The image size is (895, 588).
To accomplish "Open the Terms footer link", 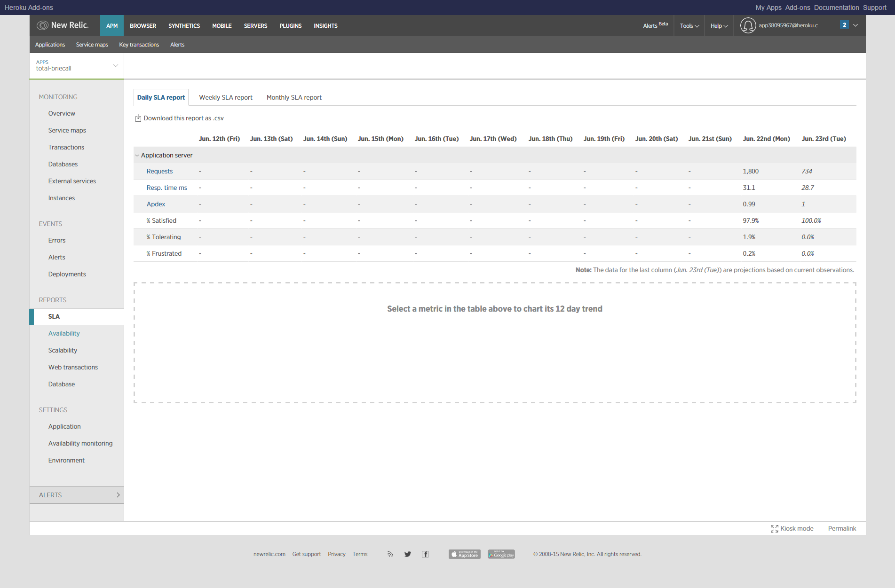I will (360, 554).
